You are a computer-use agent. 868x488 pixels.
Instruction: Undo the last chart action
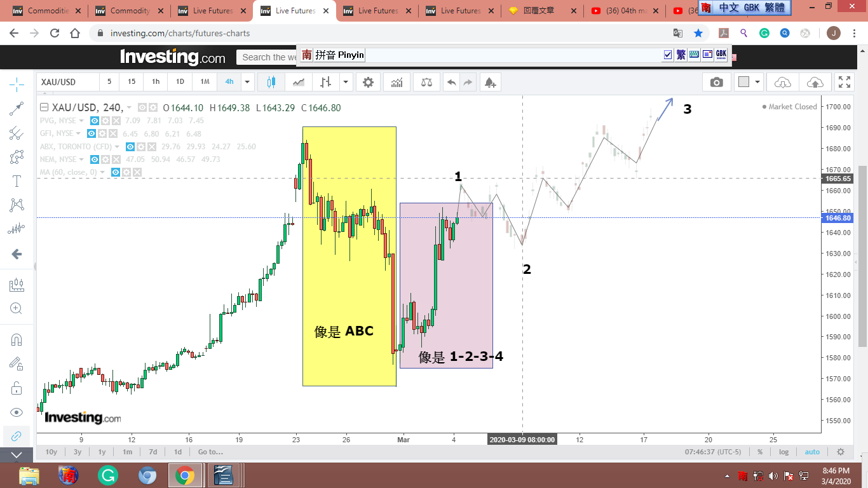pos(451,82)
